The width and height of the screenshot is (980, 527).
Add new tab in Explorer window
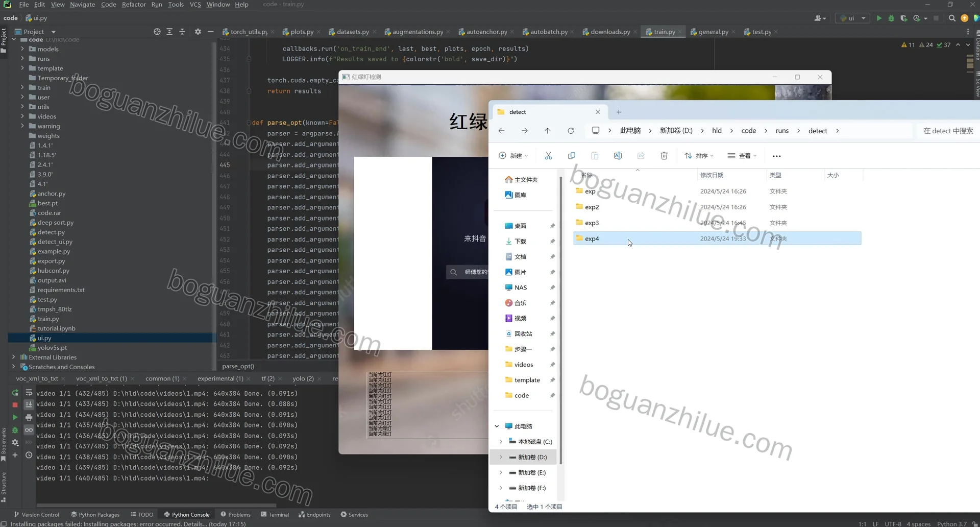pyautogui.click(x=619, y=112)
